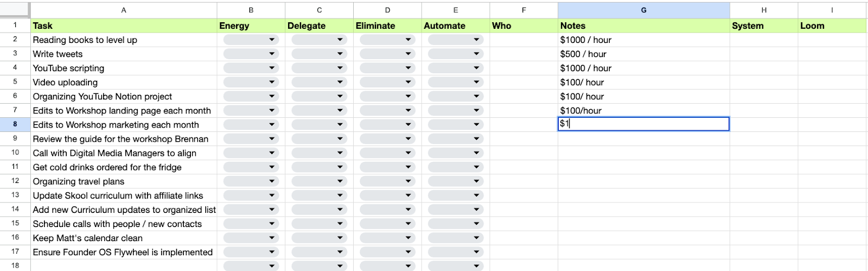Select row 1 header number

click(15, 25)
